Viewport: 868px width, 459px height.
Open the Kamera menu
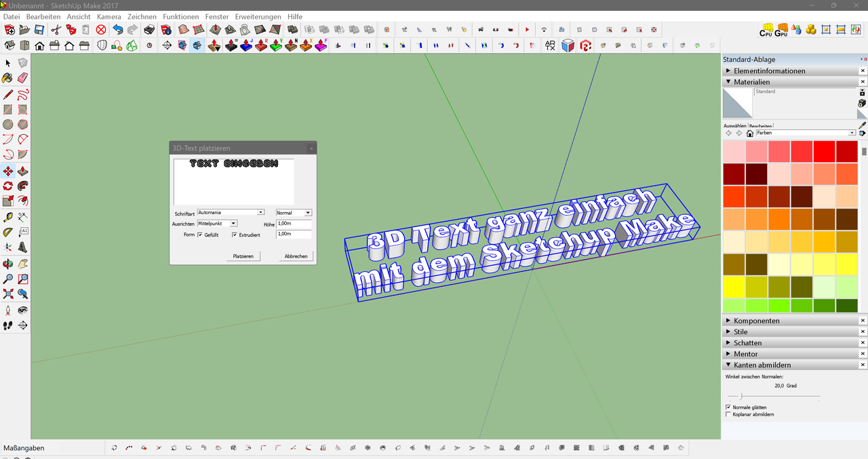[x=108, y=16]
